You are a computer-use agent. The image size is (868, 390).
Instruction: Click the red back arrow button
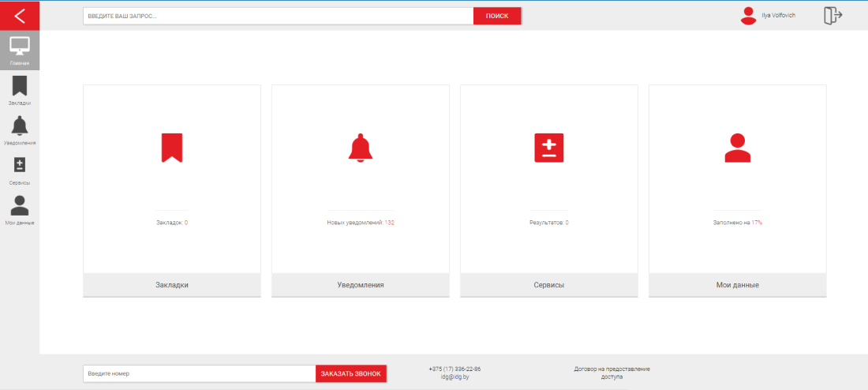point(20,16)
